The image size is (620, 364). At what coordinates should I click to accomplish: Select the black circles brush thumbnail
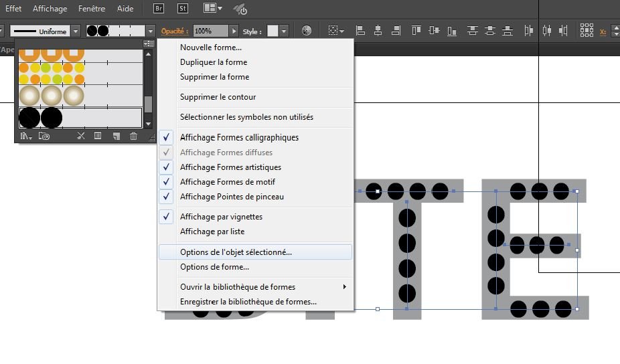[41, 118]
